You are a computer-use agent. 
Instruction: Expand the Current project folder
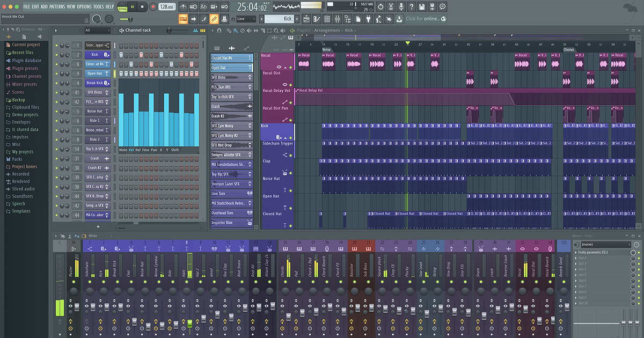[23, 45]
